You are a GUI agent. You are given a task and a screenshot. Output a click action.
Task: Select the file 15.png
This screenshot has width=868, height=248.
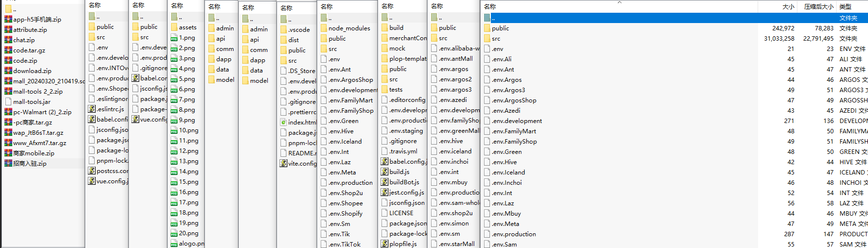click(189, 181)
